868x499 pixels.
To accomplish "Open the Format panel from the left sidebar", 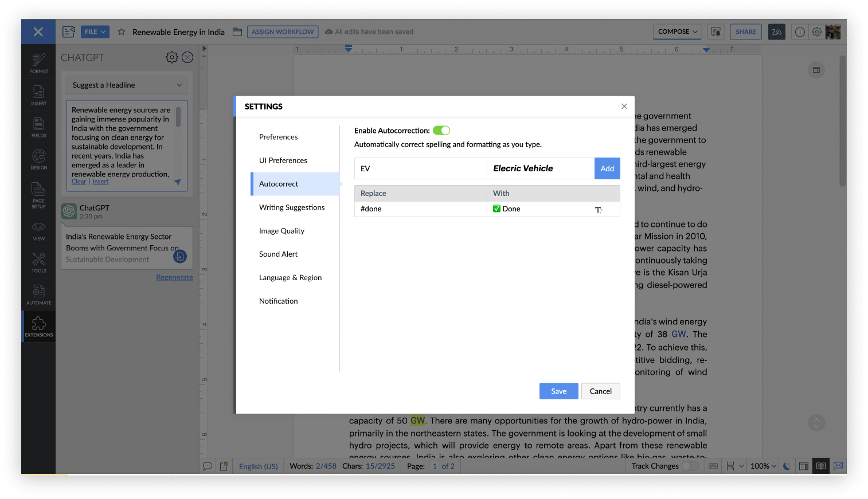I will point(38,62).
